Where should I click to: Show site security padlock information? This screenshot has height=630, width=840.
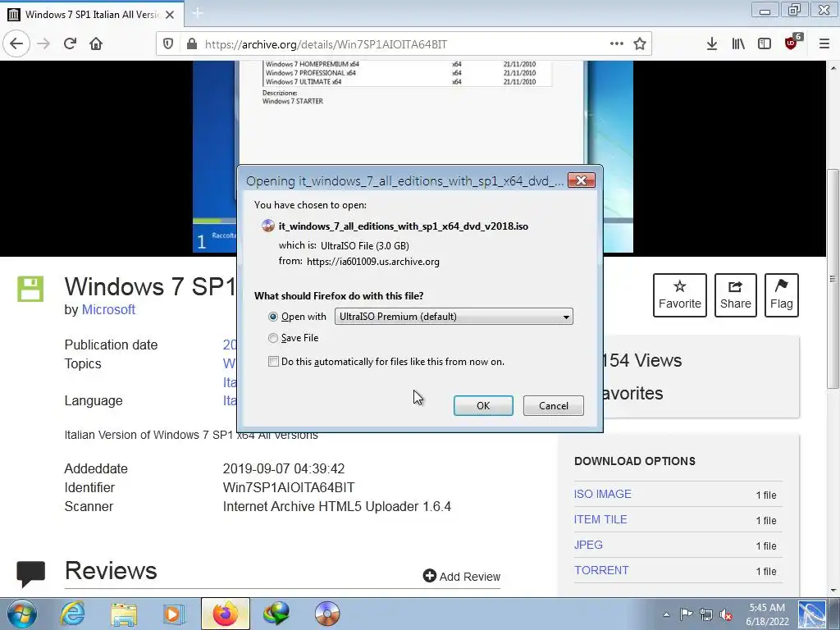coord(191,44)
